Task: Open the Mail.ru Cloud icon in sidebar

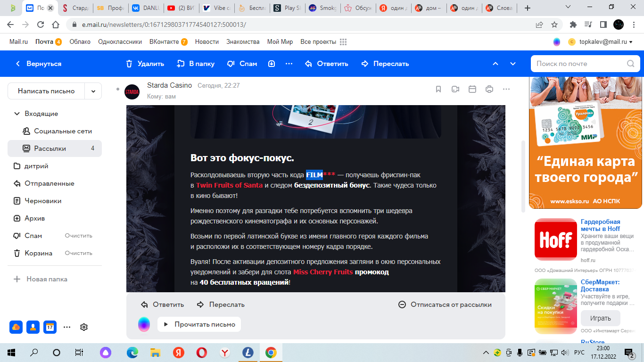Action: (16, 327)
